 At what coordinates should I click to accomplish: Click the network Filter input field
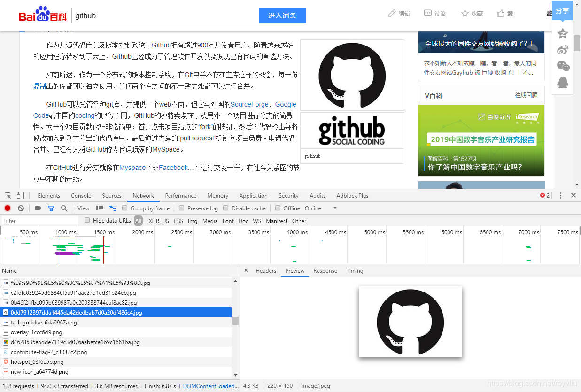pos(40,221)
